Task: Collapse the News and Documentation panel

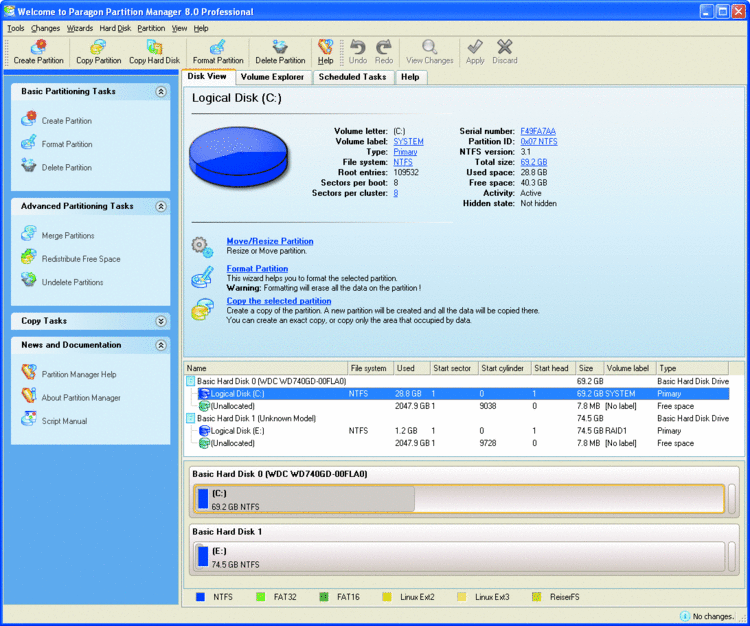Action: (161, 345)
